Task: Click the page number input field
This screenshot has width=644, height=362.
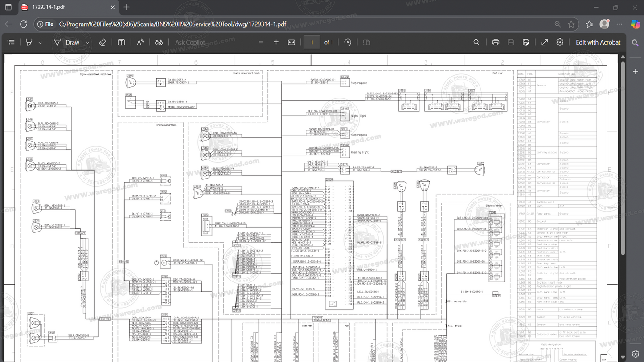Action: 312,42
